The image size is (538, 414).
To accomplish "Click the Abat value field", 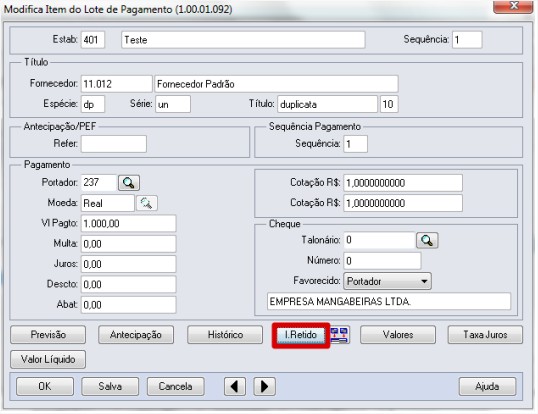I will (x=129, y=305).
